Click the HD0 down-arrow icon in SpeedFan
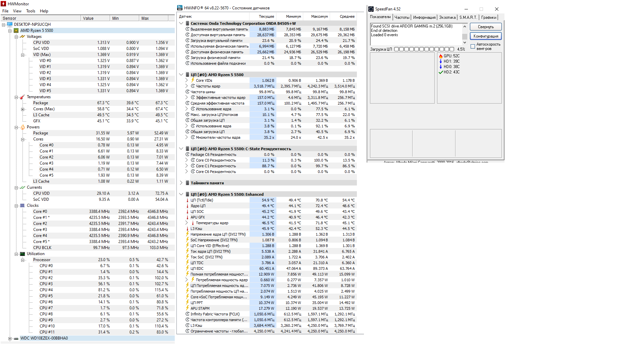 441,67
